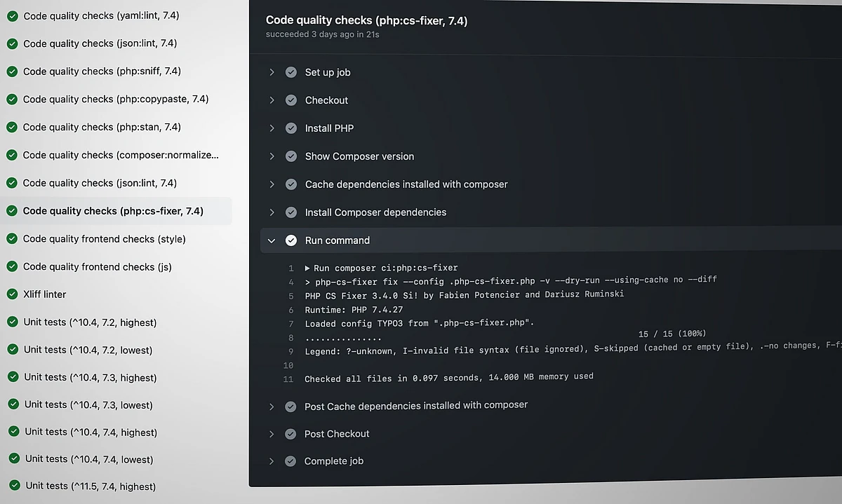Expand the Checkout step chevron
Image resolution: width=842 pixels, height=504 pixels.
pyautogui.click(x=272, y=100)
